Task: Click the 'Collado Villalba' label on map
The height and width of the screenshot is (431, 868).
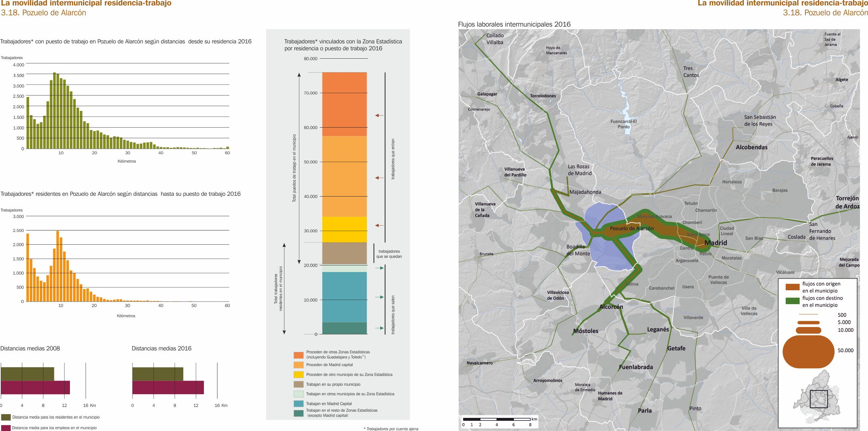Action: tap(495, 39)
